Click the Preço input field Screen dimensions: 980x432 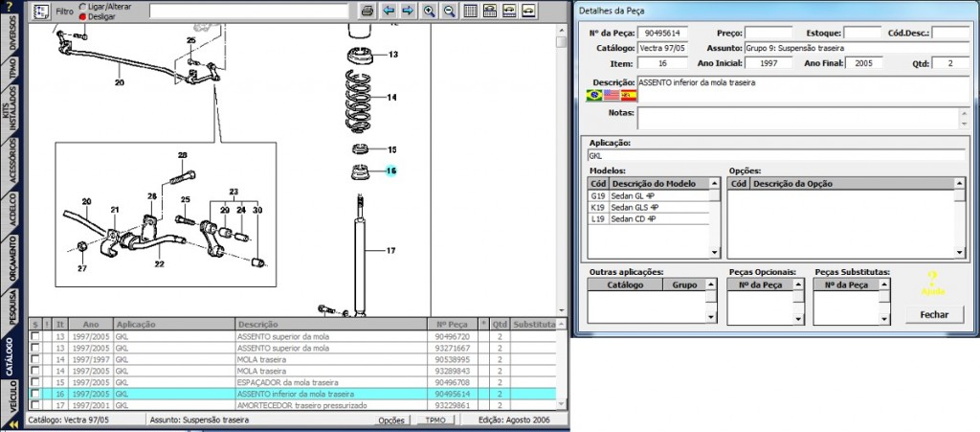[x=768, y=33]
